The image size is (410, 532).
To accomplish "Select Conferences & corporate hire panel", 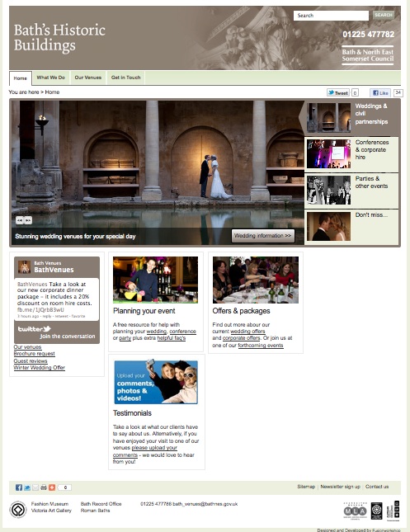I will (x=351, y=153).
